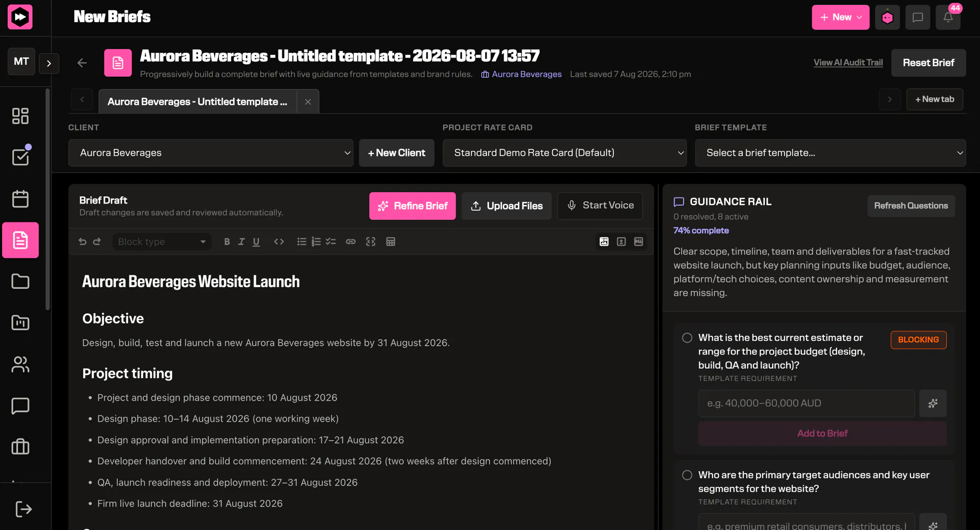Toggle italic formatting
980x530 pixels.
tap(241, 242)
